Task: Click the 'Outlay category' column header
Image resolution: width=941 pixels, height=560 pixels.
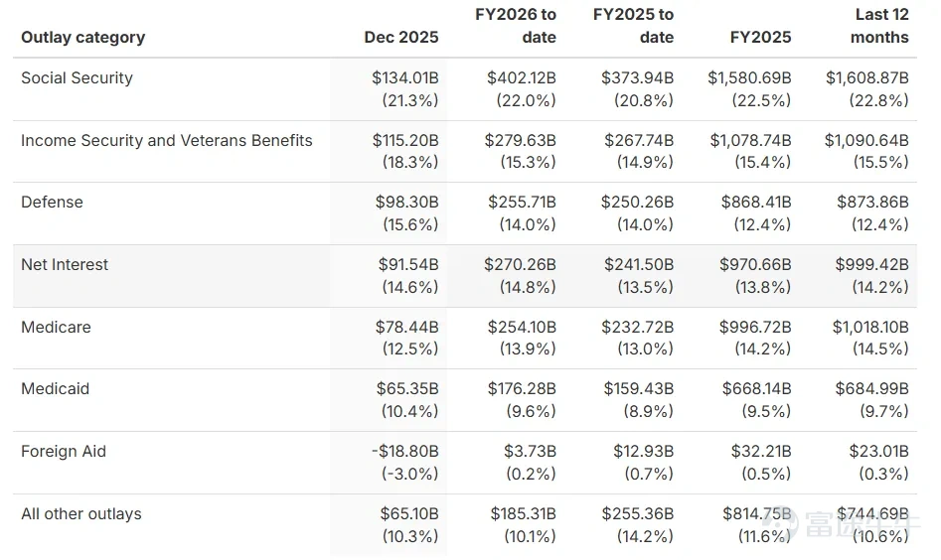Action: point(82,37)
